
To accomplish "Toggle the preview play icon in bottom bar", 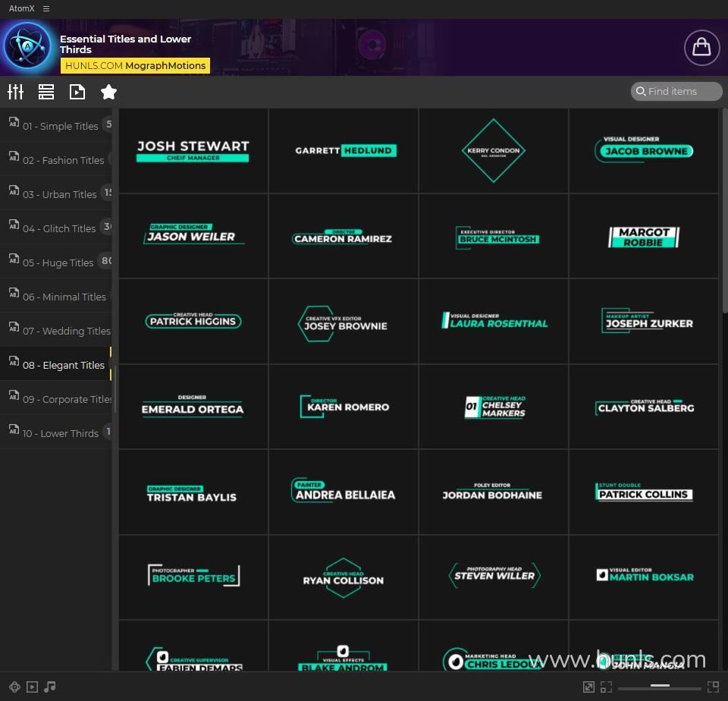I will pos(32,687).
